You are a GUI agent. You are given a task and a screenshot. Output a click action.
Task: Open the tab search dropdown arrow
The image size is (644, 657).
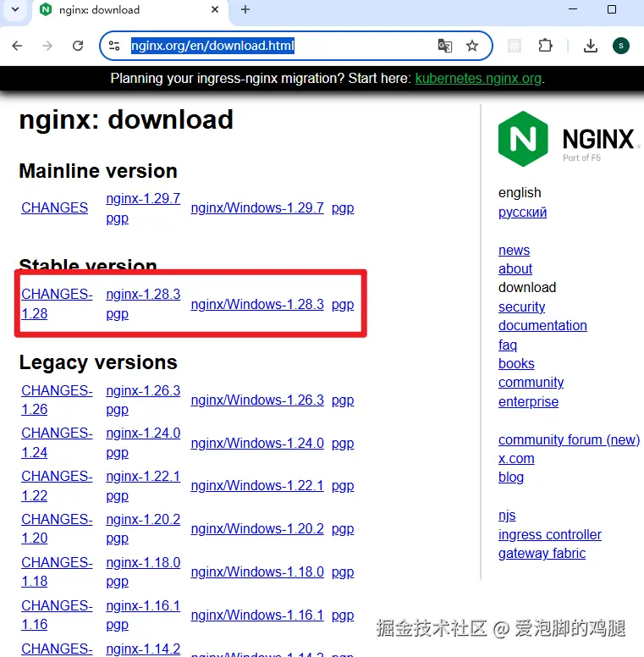tap(15, 9)
